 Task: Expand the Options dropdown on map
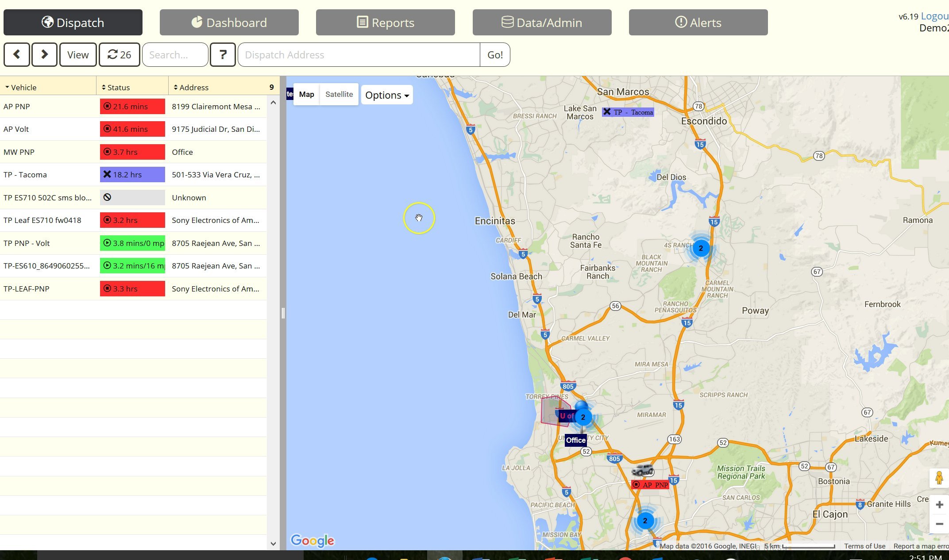387,95
